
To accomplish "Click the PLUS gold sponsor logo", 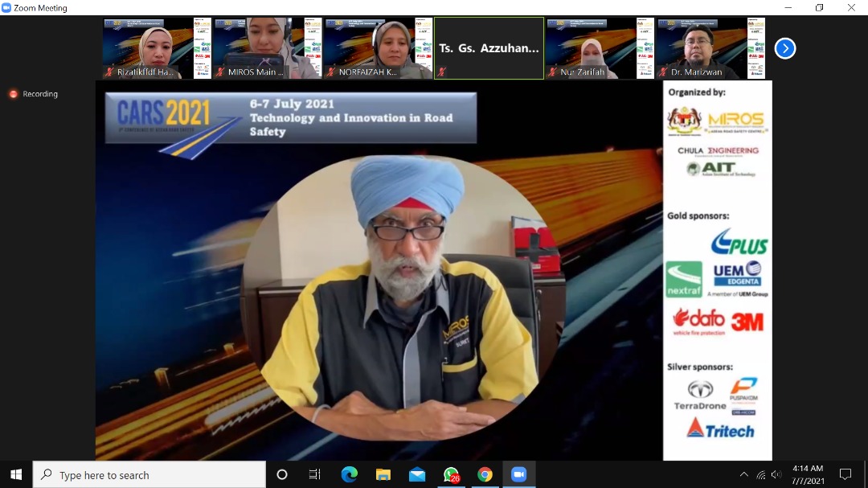I will point(739,242).
